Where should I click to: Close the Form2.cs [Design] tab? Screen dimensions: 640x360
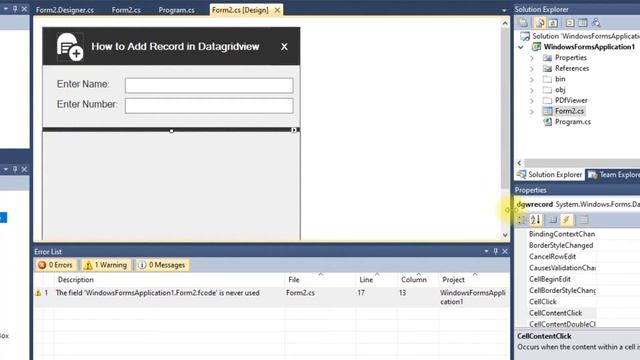(x=277, y=10)
